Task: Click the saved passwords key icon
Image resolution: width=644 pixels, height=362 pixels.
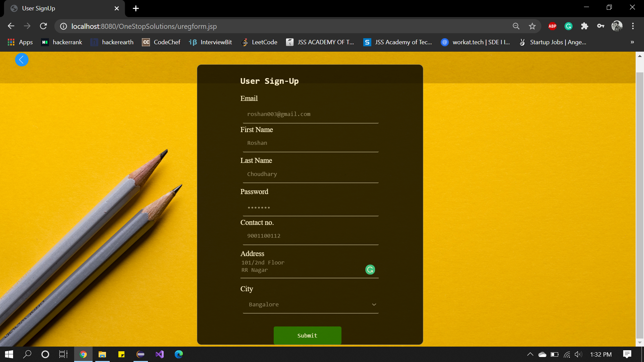Action: [x=600, y=26]
